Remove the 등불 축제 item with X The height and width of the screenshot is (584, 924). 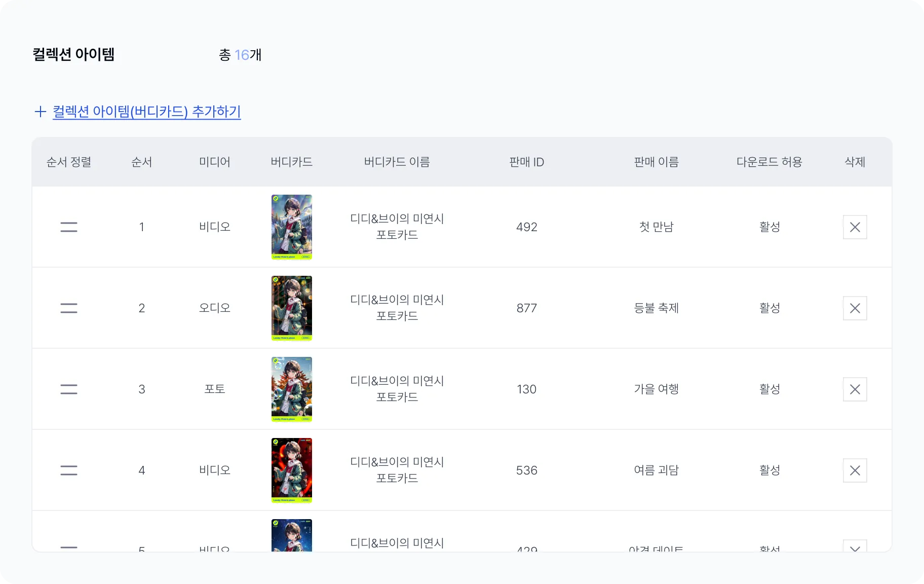tap(855, 308)
